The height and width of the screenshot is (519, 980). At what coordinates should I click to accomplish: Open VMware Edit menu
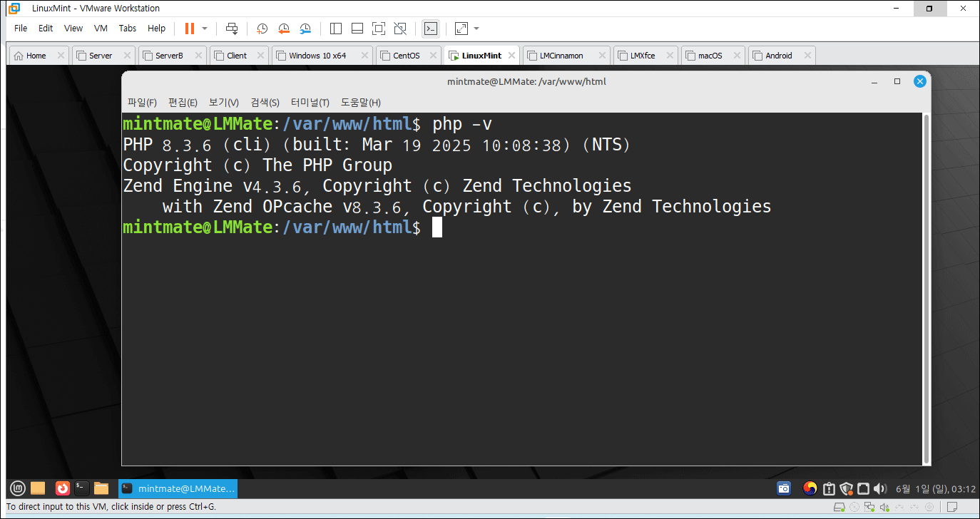tap(46, 29)
